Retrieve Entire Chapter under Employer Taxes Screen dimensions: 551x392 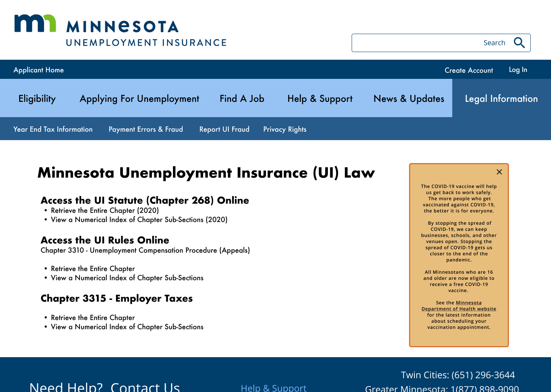93,318
